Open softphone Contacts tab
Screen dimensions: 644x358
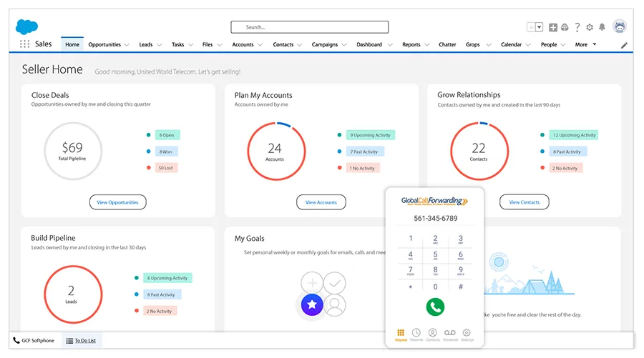(433, 334)
